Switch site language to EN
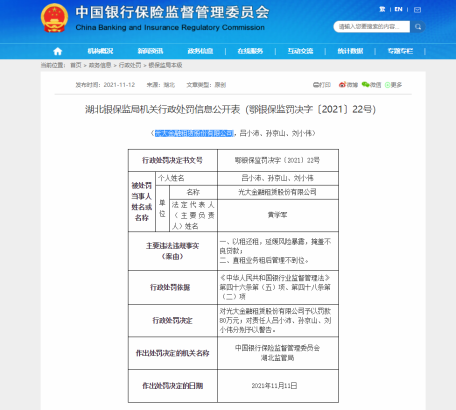 tap(398, 10)
